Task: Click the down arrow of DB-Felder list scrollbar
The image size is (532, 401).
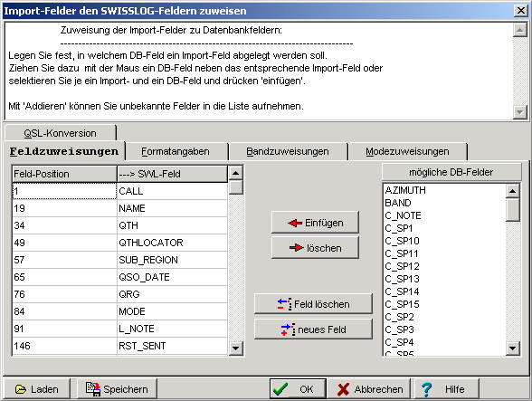Action: (513, 348)
